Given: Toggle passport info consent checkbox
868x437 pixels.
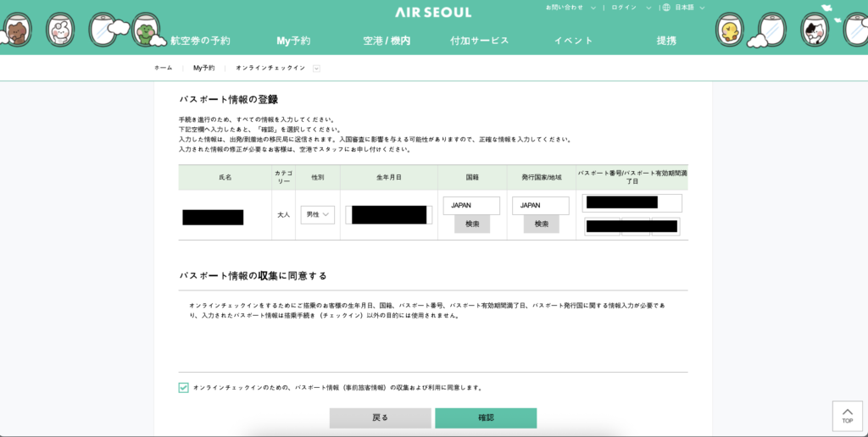Looking at the screenshot, I should coord(183,388).
